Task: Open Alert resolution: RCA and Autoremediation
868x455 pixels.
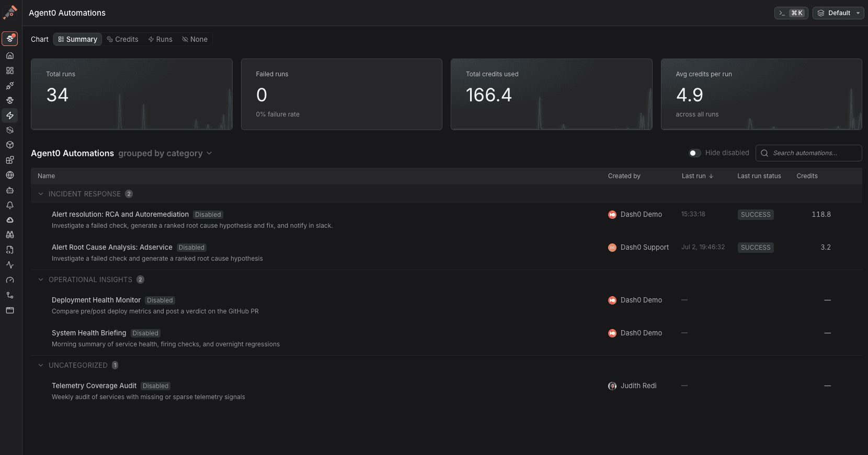Action: (120, 214)
